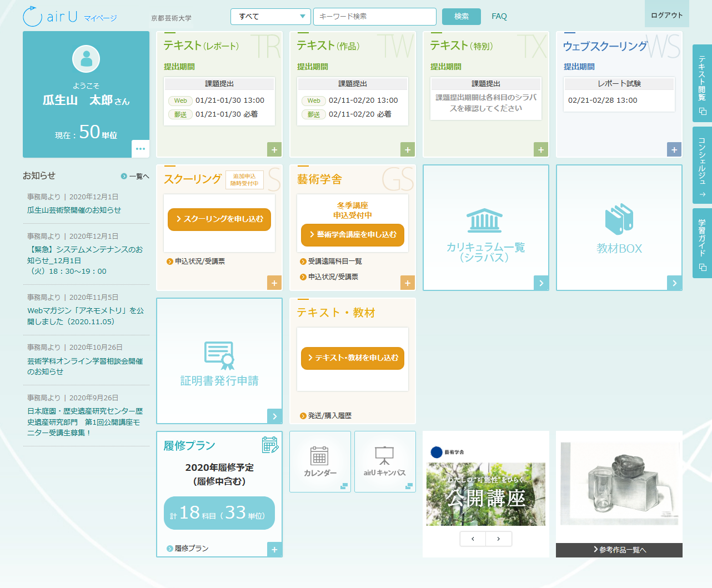Screen dimensions: 712x588
Task: Expand the 履修プラン card plus icon
Action: click(x=274, y=550)
